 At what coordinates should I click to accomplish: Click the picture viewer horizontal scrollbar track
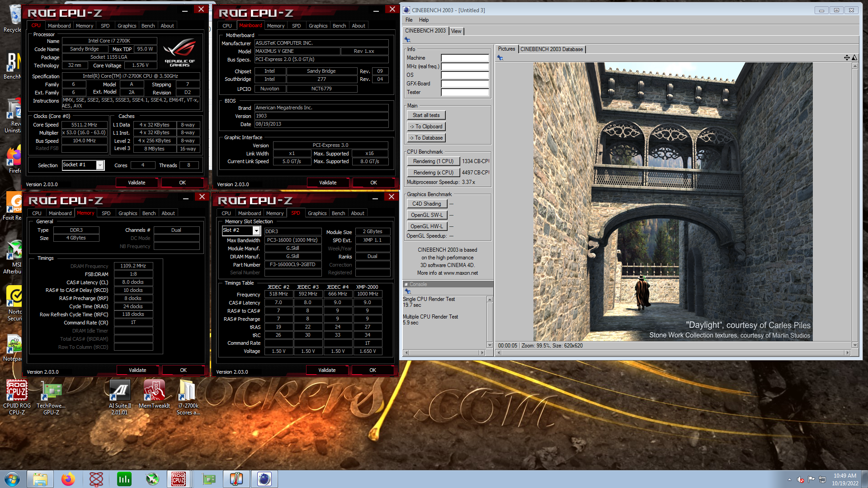673,352
